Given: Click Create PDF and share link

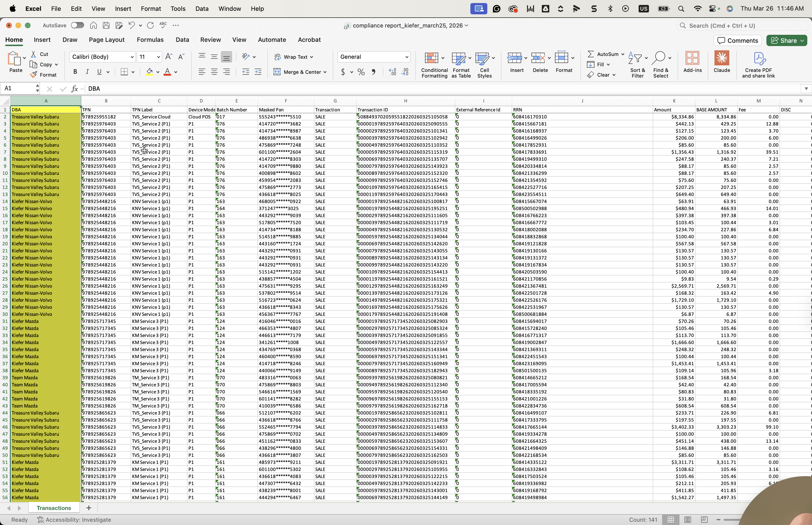Looking at the screenshot, I should tap(758, 65).
